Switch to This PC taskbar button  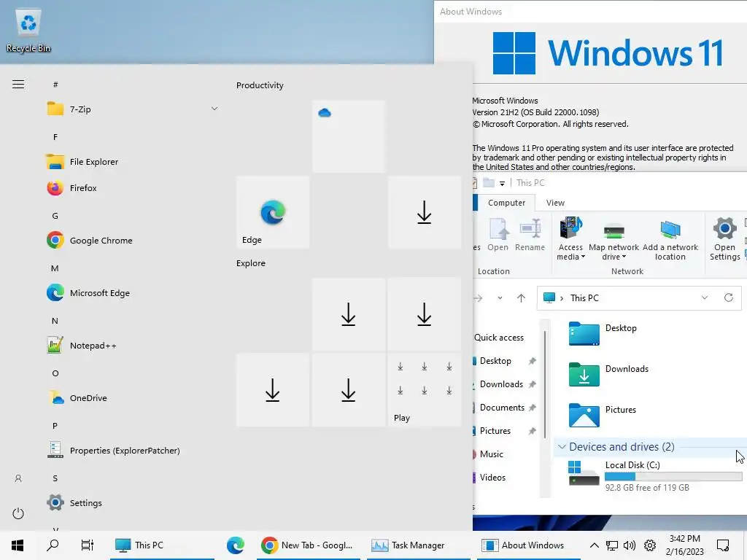[162, 545]
